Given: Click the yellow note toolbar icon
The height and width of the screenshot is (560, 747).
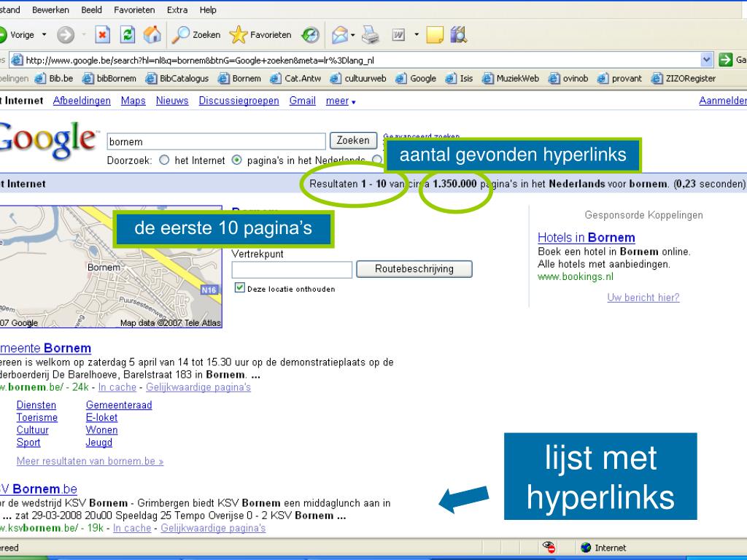Looking at the screenshot, I should pos(435,35).
